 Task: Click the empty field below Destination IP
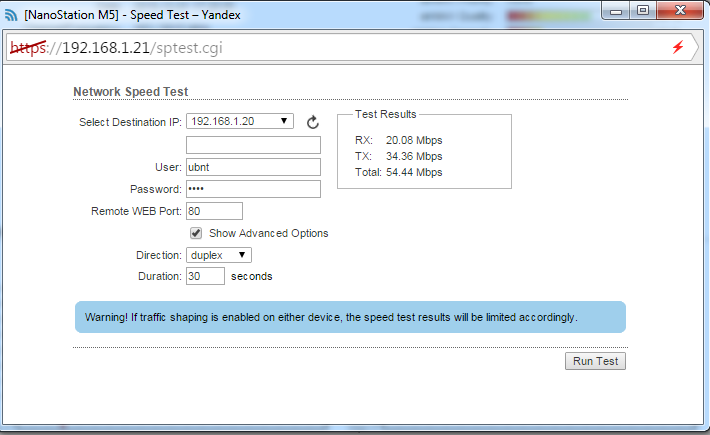[x=253, y=145]
